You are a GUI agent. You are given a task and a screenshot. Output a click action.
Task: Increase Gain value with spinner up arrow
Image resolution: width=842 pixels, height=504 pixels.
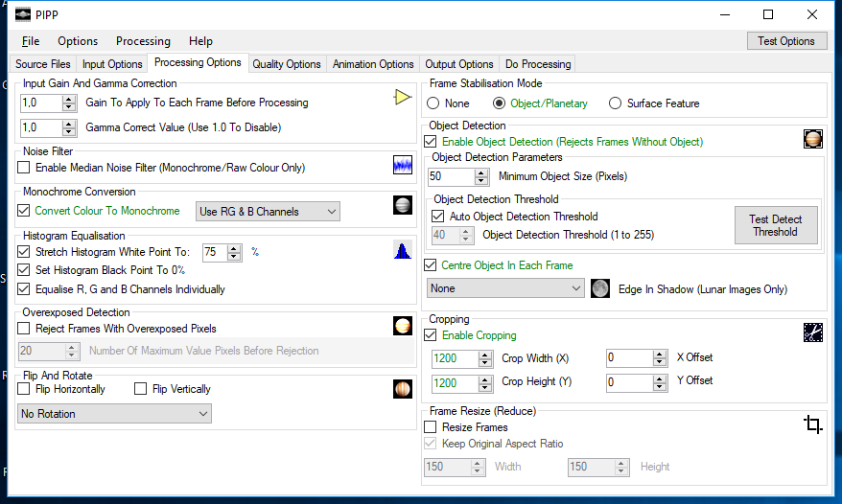tap(69, 99)
